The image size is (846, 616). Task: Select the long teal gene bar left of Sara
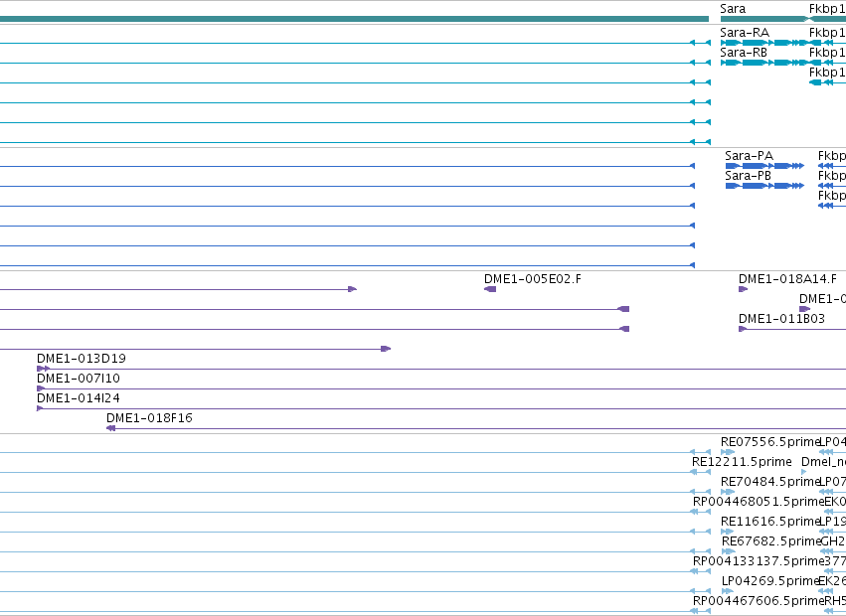[x=354, y=19]
